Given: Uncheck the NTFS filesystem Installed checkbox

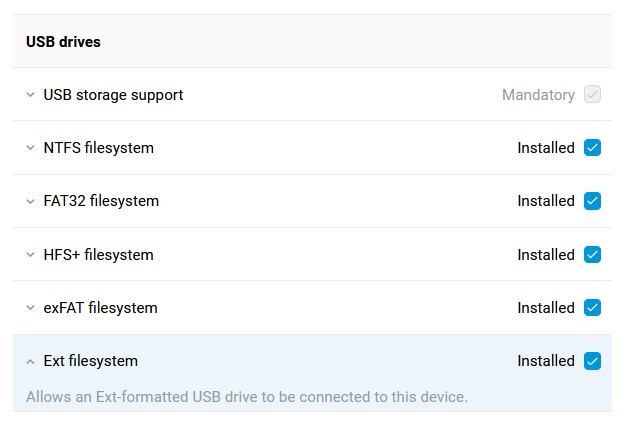Looking at the screenshot, I should click(592, 148).
